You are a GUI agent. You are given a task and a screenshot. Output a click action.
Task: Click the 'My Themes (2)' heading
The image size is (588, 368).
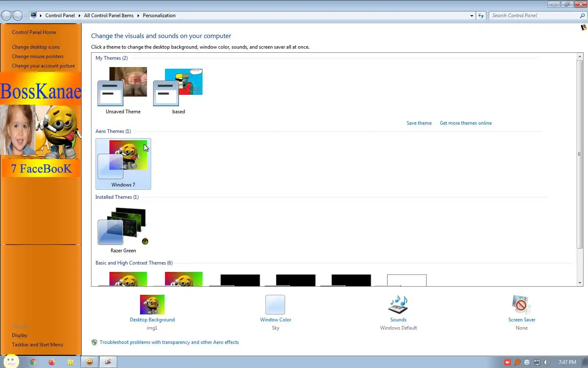tap(111, 58)
